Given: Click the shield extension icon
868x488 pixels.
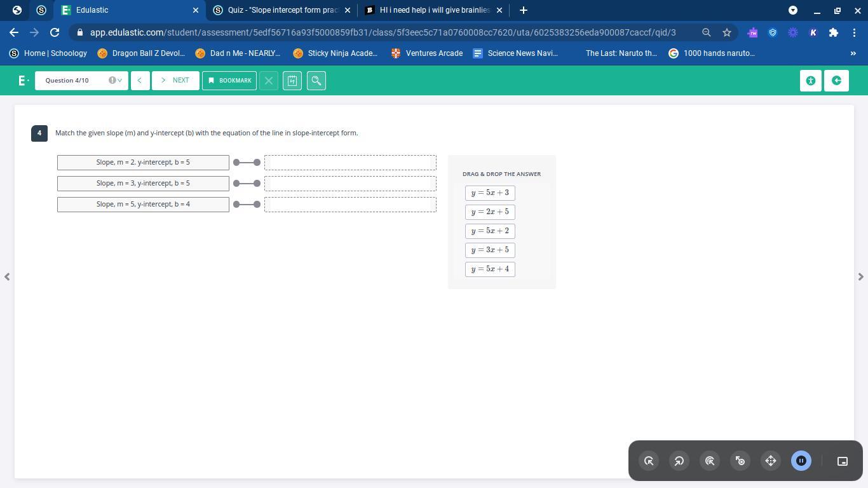Looking at the screenshot, I should coord(773,32).
